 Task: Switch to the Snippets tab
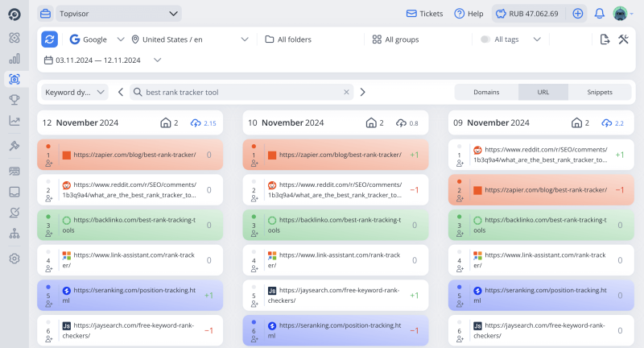tap(599, 92)
